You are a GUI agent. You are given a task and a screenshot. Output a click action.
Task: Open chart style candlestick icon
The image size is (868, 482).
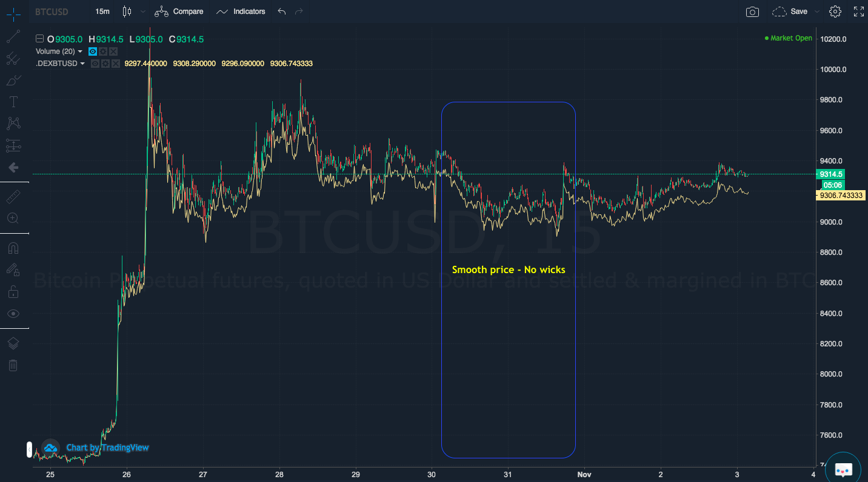pos(127,12)
